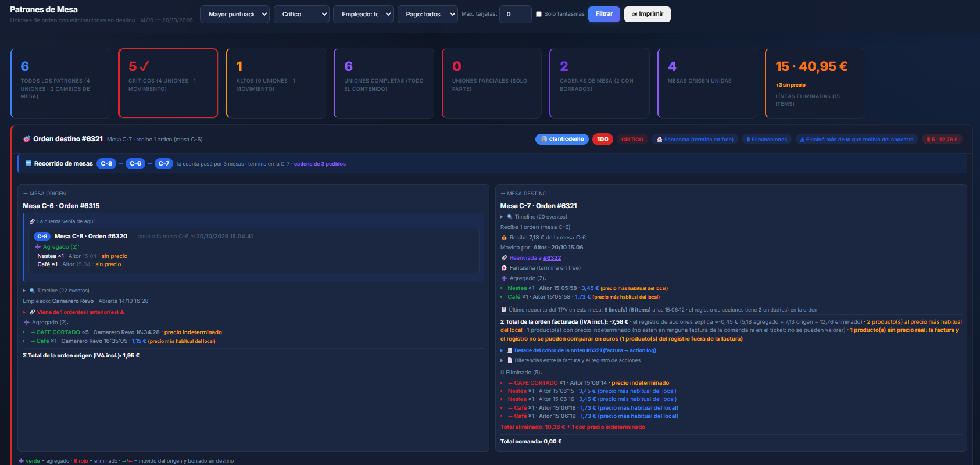Click chain icon beside Reenviada a
This screenshot has width=980, height=465.
pyautogui.click(x=504, y=258)
